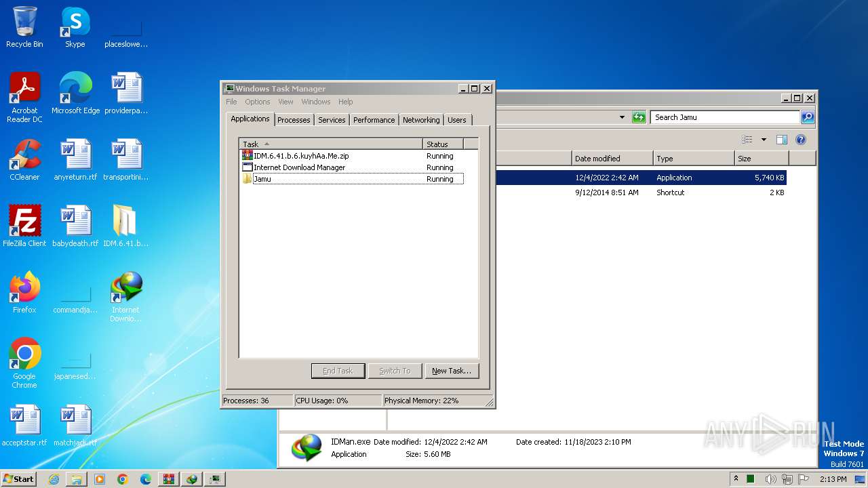Open Task Manager File menu
This screenshot has width=868, height=488.
point(231,102)
